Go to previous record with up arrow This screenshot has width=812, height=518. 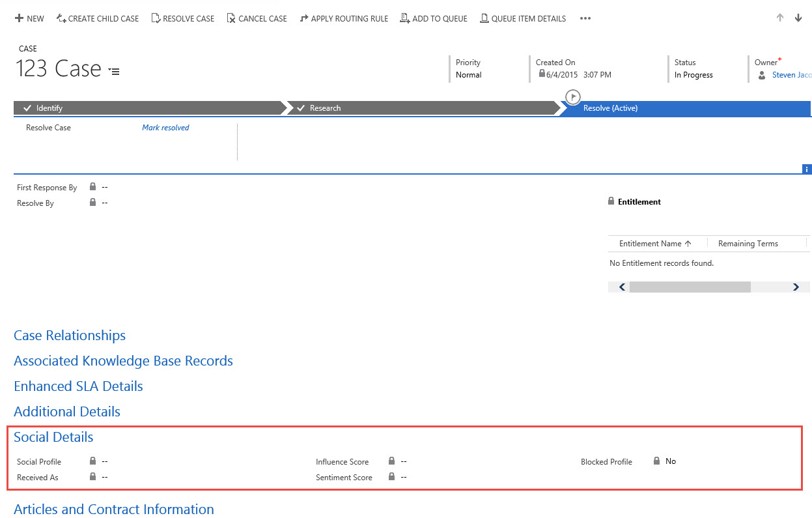779,18
